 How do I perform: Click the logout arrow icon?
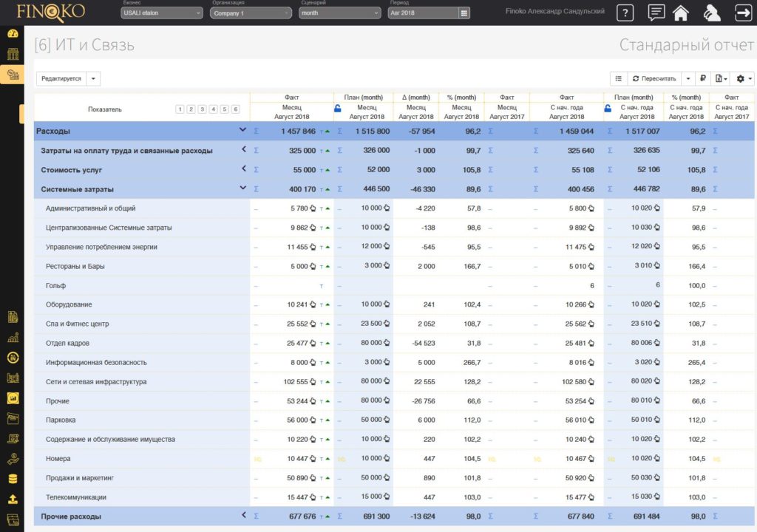[743, 13]
